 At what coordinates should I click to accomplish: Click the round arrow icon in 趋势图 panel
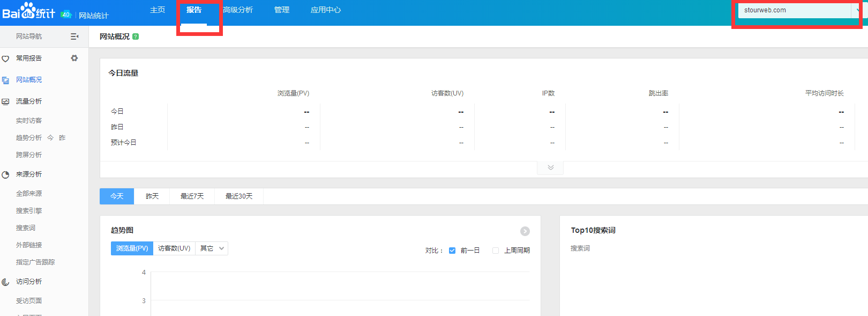tap(525, 231)
